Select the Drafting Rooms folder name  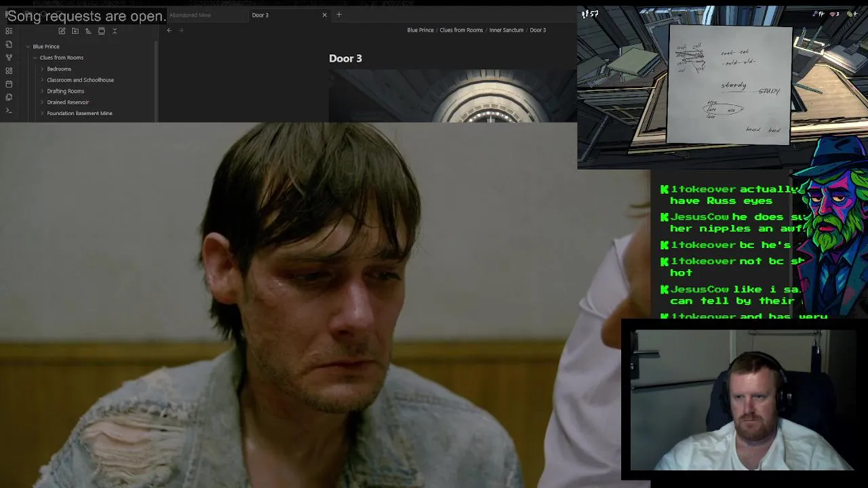coord(66,91)
